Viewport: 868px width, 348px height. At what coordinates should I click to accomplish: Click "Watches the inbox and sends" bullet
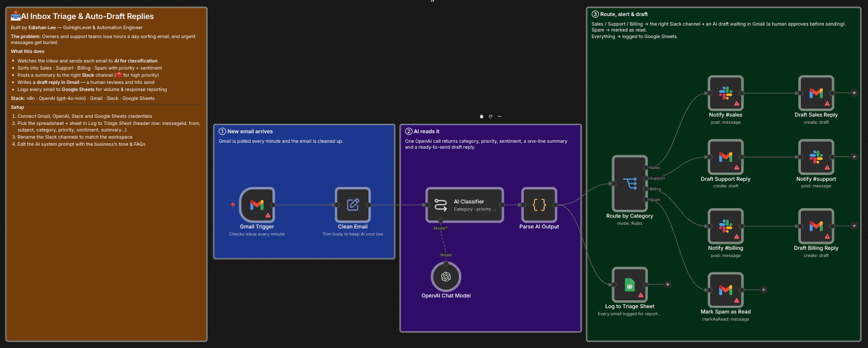[x=88, y=61]
